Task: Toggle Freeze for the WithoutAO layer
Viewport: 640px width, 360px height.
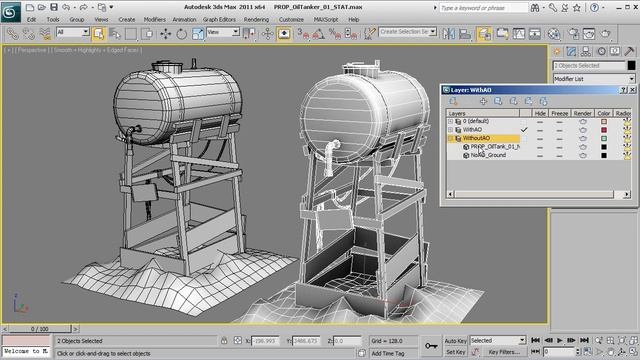Action: pyautogui.click(x=559, y=138)
